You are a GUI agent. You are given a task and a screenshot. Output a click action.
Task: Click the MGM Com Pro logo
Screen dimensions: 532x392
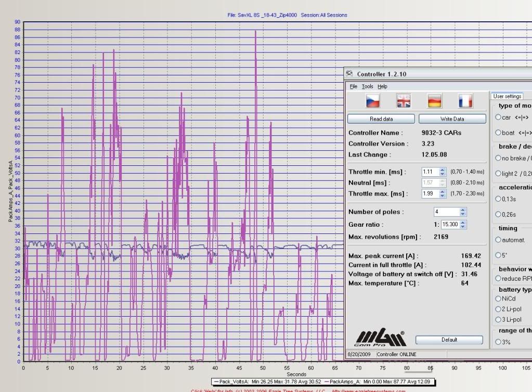[380, 338]
